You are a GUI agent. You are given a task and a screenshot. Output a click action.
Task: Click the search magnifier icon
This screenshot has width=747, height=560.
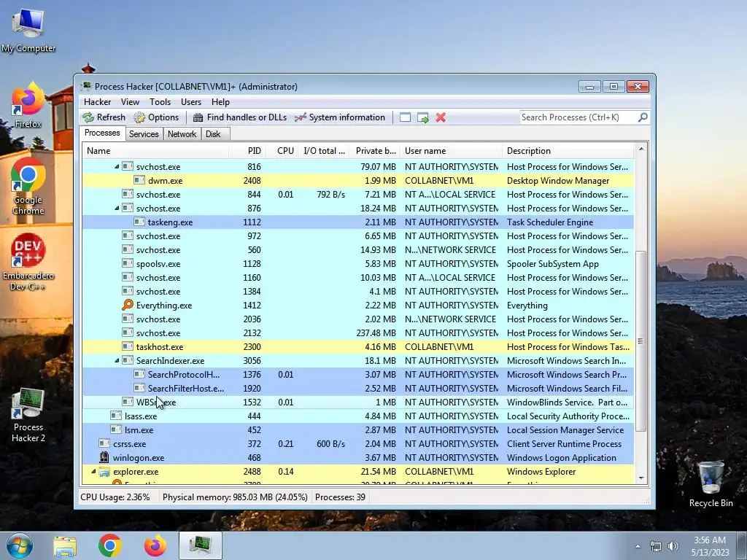[x=643, y=117]
